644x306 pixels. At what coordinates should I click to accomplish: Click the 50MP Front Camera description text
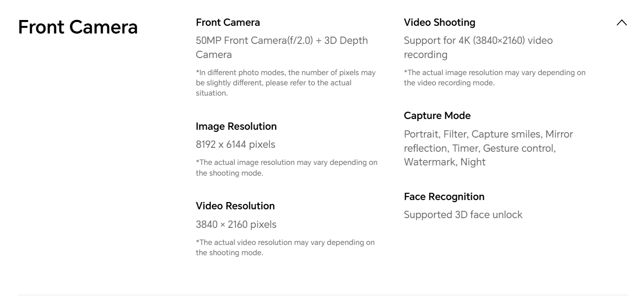click(x=282, y=47)
